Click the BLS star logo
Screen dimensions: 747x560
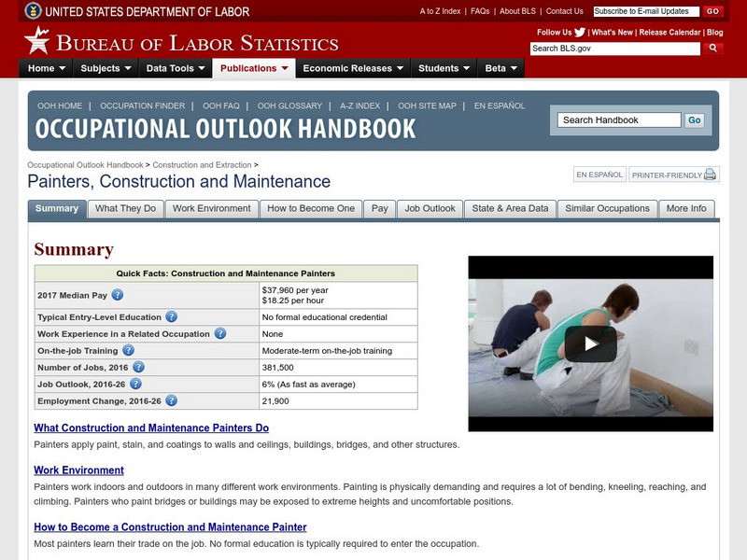click(x=37, y=40)
